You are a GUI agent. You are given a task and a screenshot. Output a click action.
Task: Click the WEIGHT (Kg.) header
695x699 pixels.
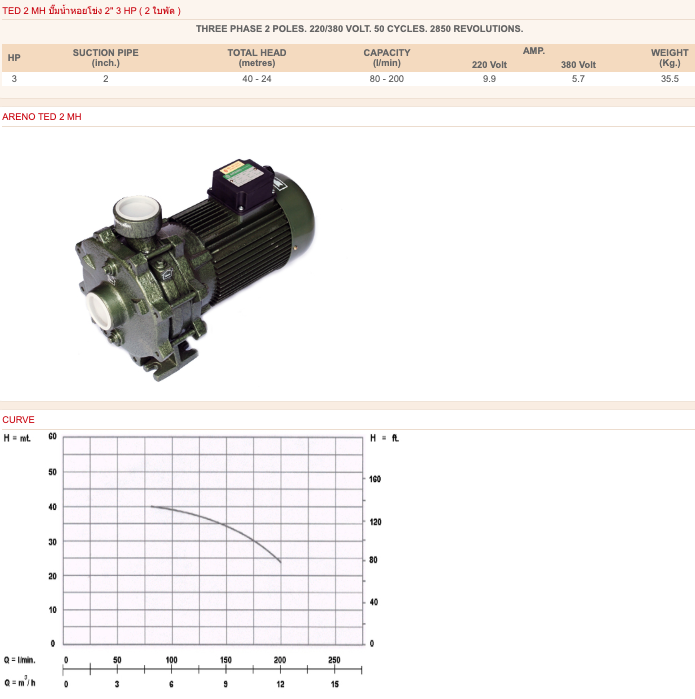coord(670,58)
